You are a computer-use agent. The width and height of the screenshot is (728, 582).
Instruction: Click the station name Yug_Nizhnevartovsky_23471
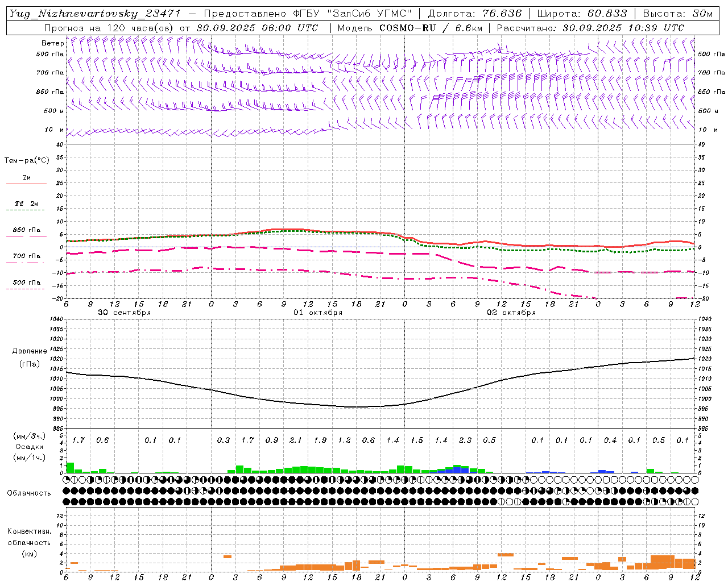click(96, 14)
